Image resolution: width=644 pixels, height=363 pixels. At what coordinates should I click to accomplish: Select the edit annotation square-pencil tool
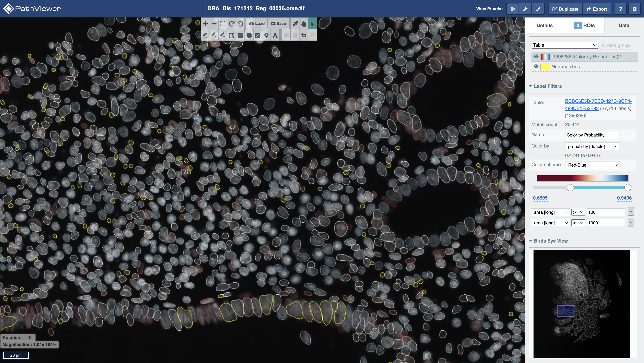tap(258, 35)
